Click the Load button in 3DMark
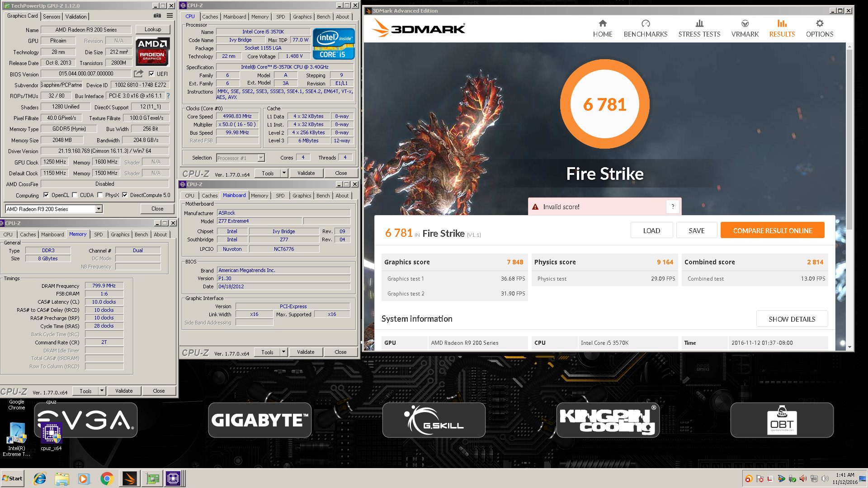The image size is (868, 488). click(651, 230)
